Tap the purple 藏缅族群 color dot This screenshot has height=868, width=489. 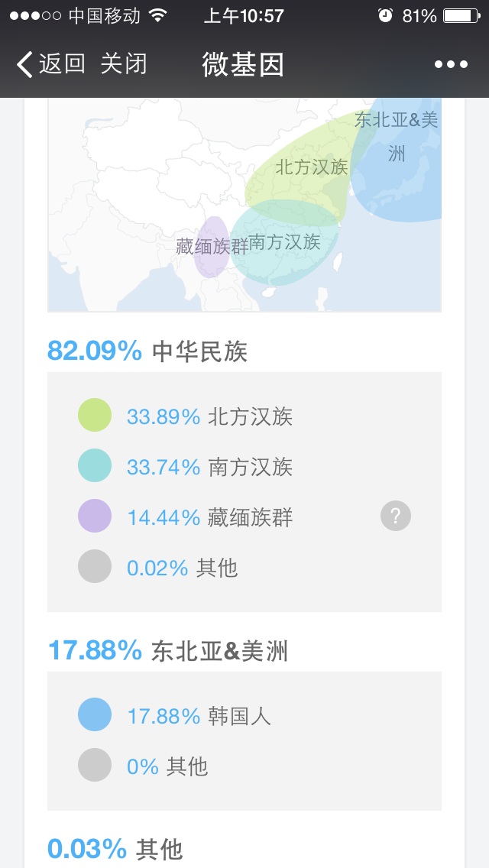pyautogui.click(x=95, y=517)
